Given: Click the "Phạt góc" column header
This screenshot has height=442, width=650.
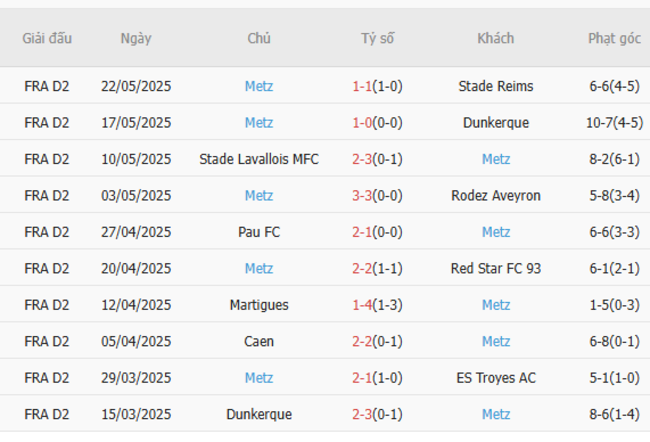Looking at the screenshot, I should pos(614,39).
